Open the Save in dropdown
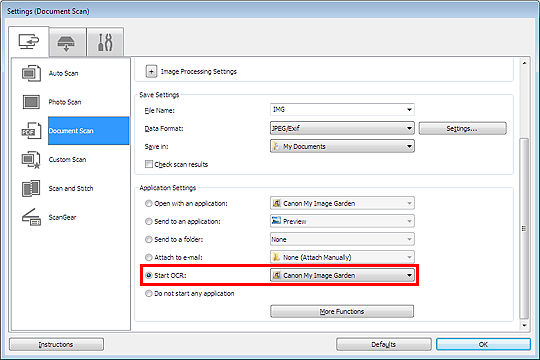 [x=342, y=146]
